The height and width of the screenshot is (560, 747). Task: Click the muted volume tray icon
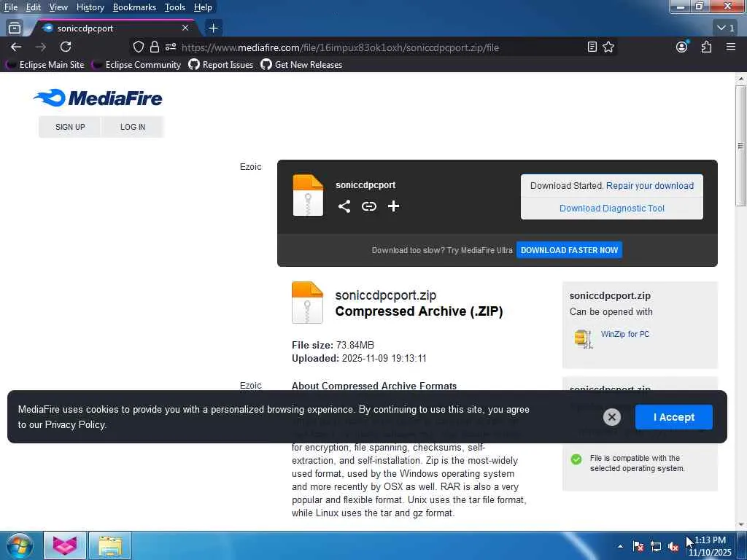click(x=673, y=547)
